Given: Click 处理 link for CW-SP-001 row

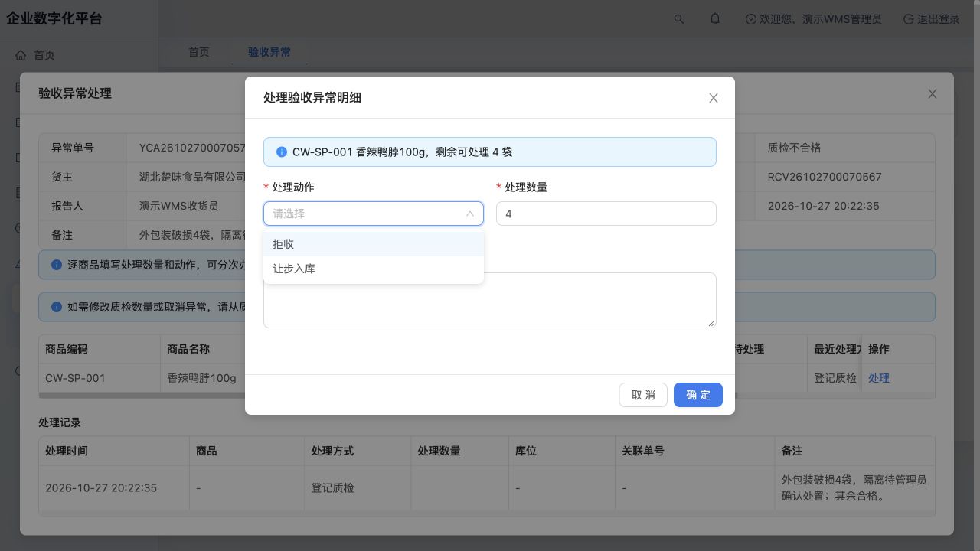Looking at the screenshot, I should point(879,378).
